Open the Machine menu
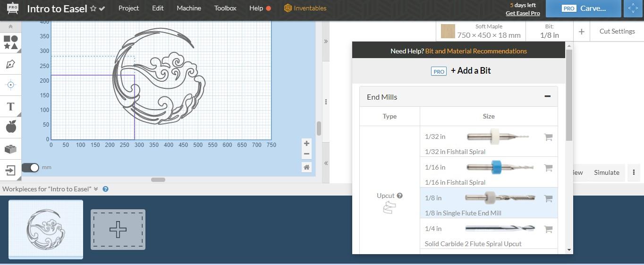Image resolution: width=644 pixels, height=265 pixels. (x=189, y=8)
